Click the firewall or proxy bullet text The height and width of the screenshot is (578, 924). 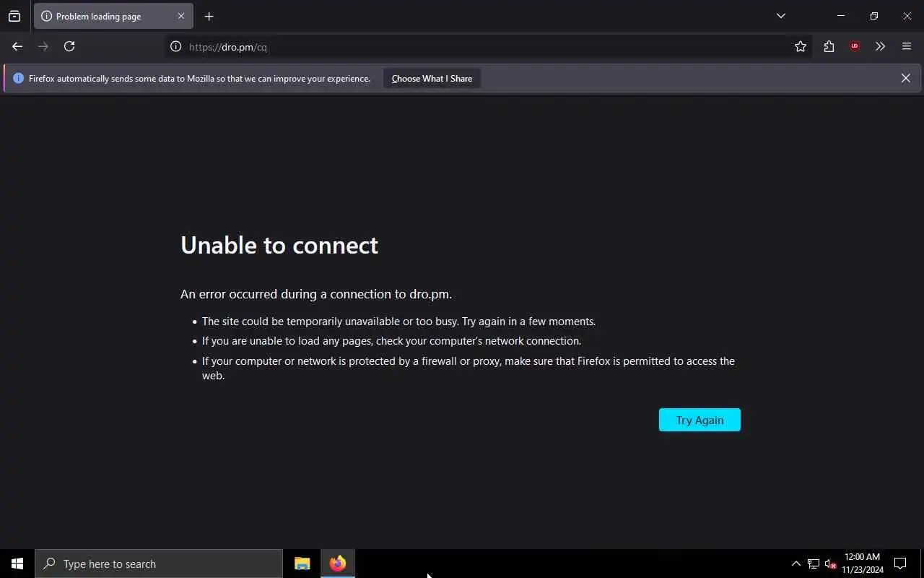pos(468,368)
